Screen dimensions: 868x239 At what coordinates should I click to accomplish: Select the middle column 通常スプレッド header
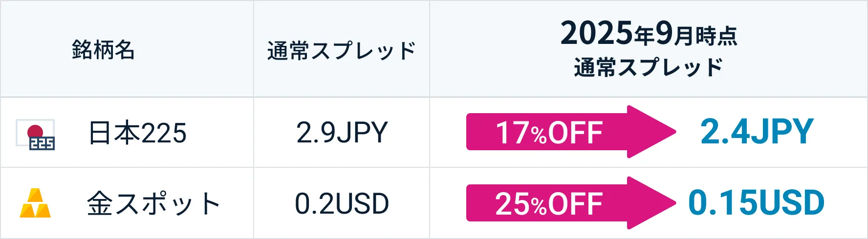pos(341,51)
